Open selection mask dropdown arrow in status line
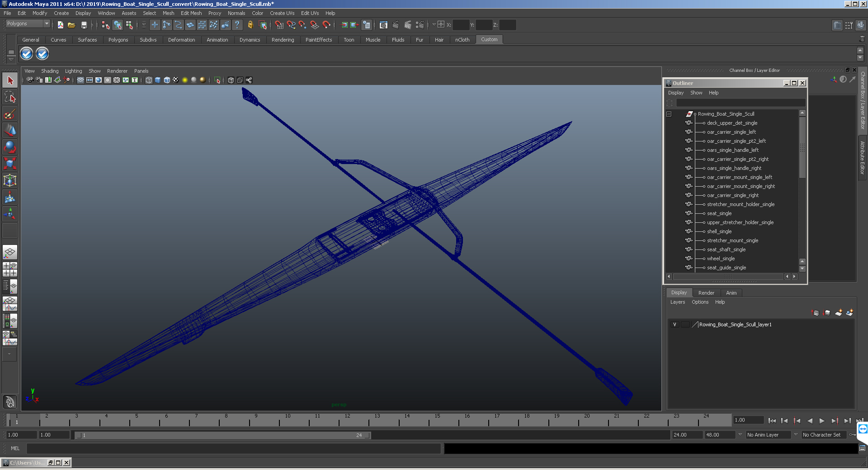 144,25
